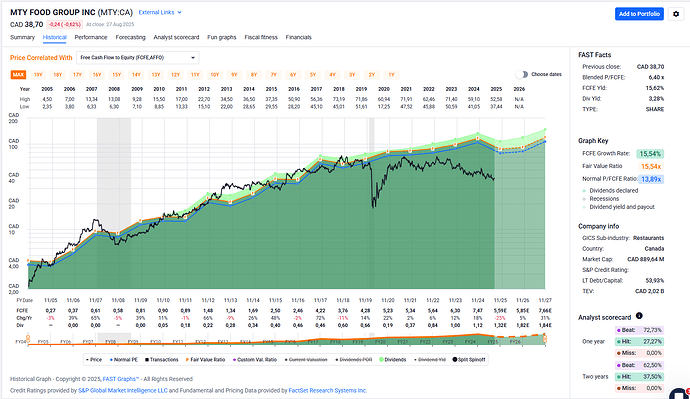
Task: Go to the Forecasting tab
Action: (x=130, y=37)
